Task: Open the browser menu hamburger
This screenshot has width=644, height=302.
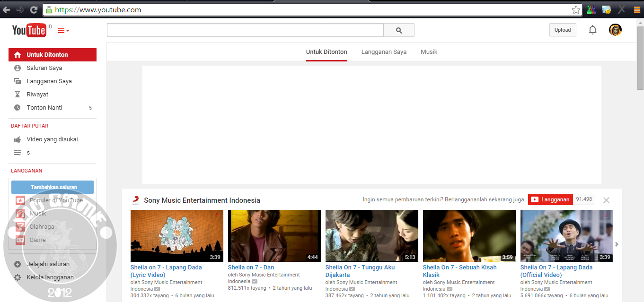Action: (636, 9)
